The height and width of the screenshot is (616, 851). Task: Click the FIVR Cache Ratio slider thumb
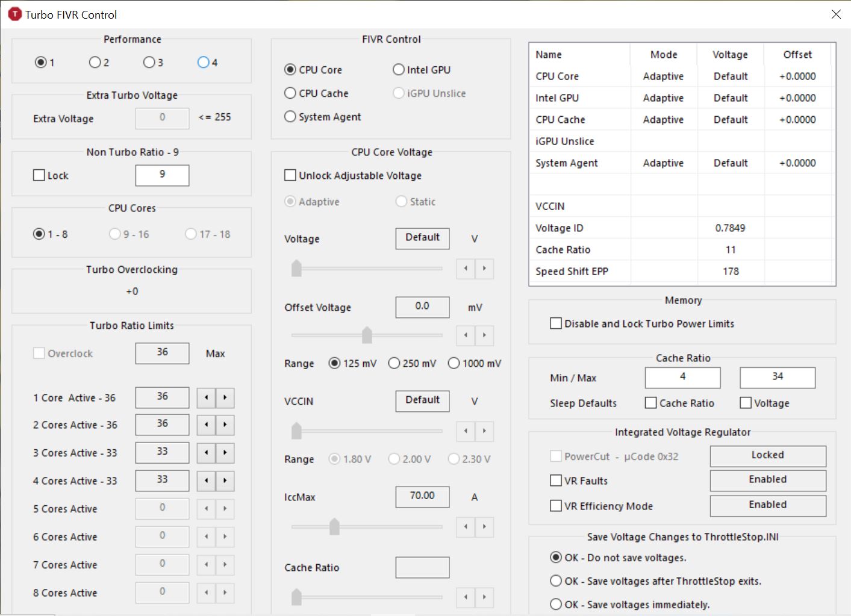[296, 597]
